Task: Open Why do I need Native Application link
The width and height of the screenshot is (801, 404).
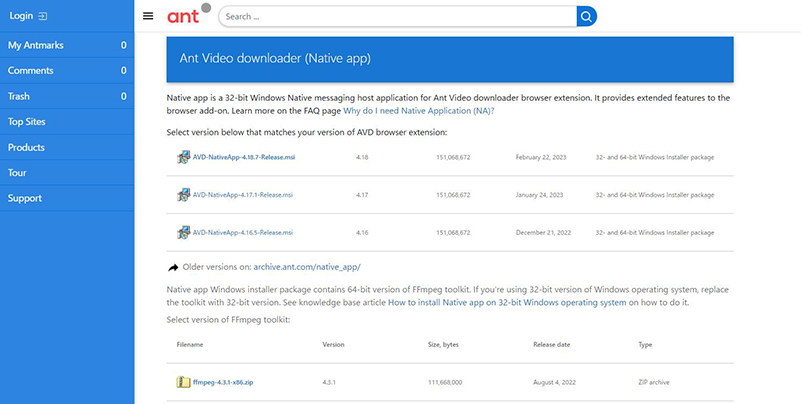Action: point(419,110)
